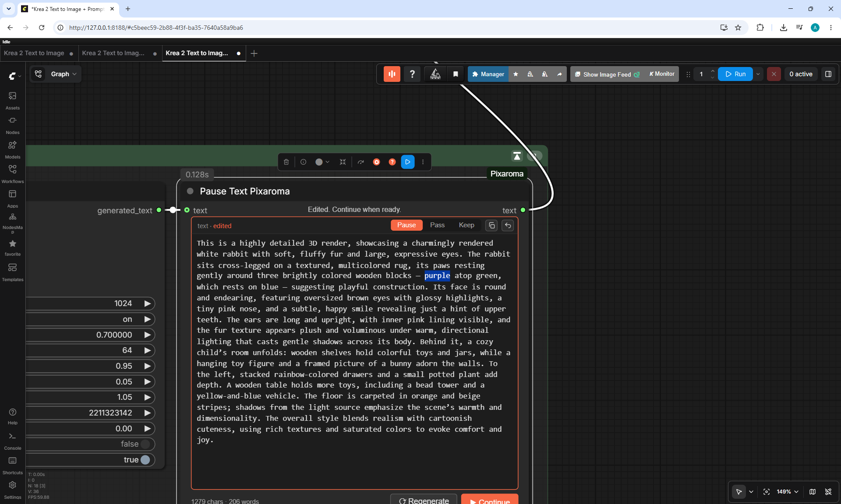Click the Regenerate button

424,500
